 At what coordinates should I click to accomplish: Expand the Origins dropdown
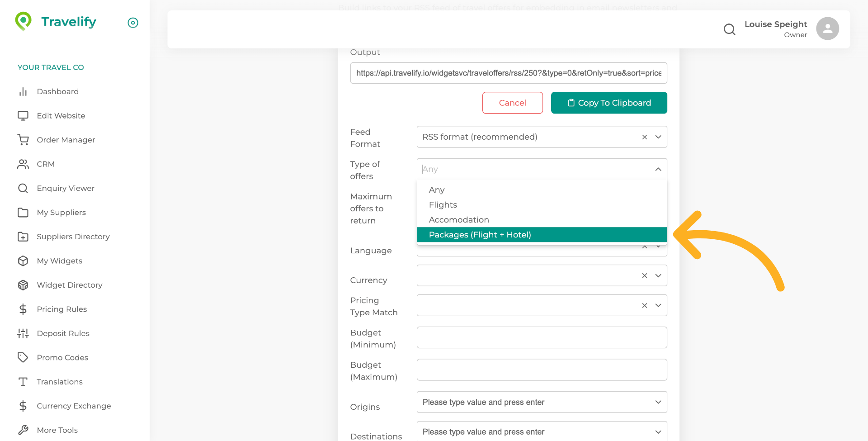coord(658,402)
